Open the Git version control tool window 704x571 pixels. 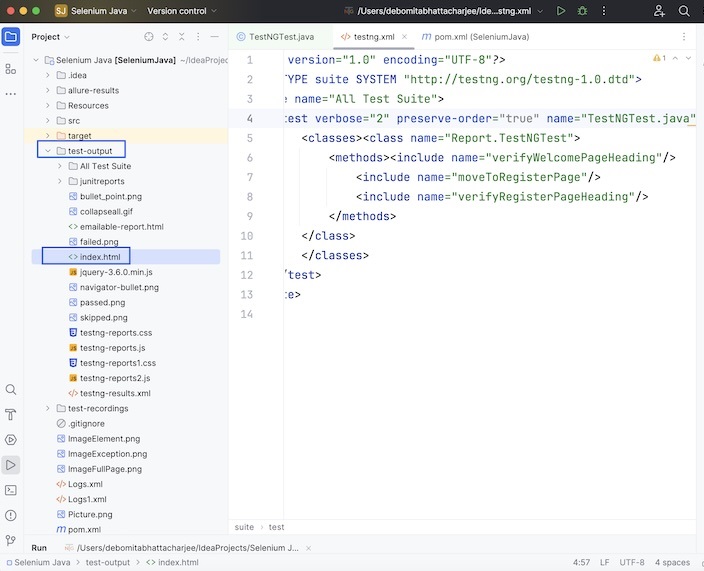click(11, 540)
